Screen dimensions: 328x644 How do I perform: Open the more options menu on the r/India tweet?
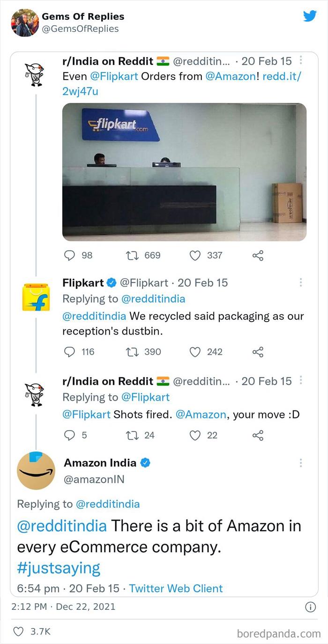[301, 61]
